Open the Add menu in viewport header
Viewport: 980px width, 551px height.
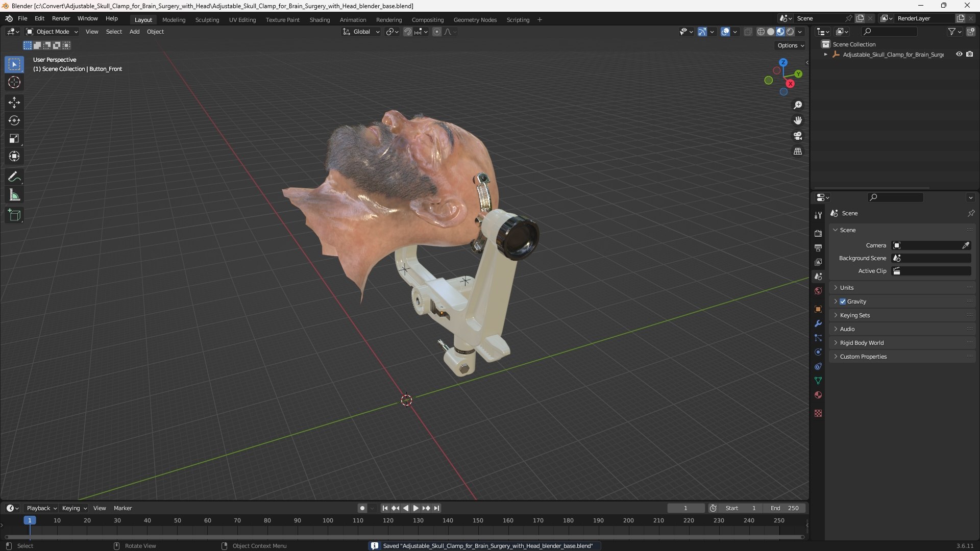pyautogui.click(x=134, y=32)
